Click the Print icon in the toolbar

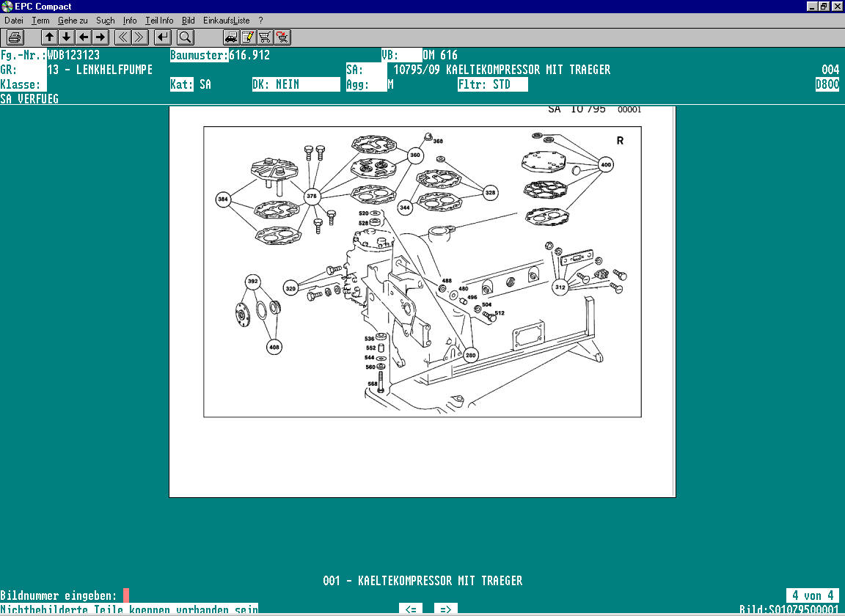click(15, 37)
